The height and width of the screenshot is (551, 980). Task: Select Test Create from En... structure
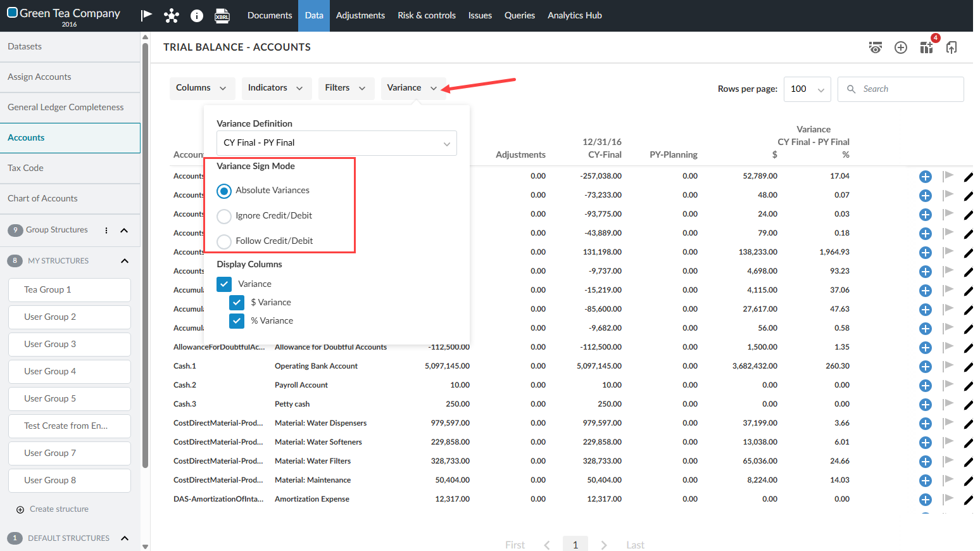70,426
